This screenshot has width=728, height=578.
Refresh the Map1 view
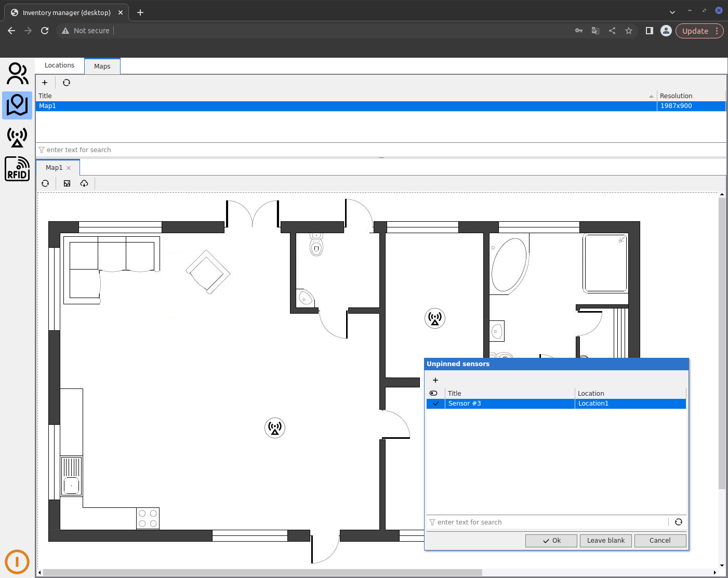pyautogui.click(x=45, y=183)
